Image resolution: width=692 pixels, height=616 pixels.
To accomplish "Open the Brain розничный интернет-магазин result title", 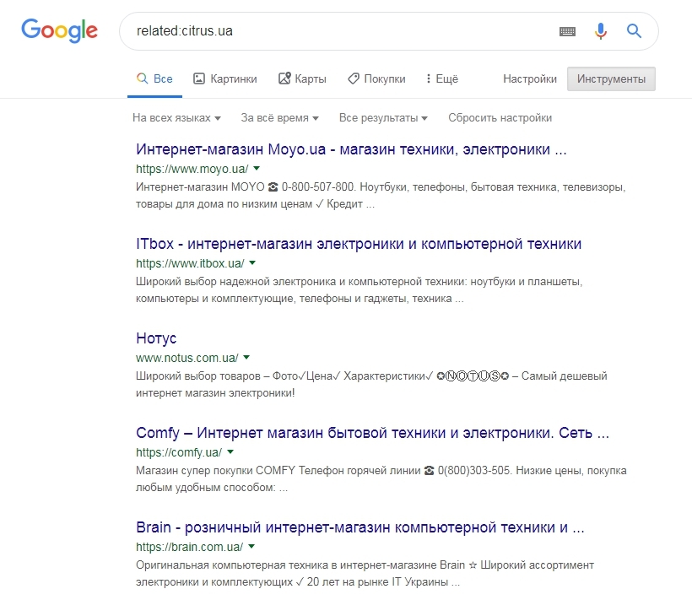I will pyautogui.click(x=360, y=527).
